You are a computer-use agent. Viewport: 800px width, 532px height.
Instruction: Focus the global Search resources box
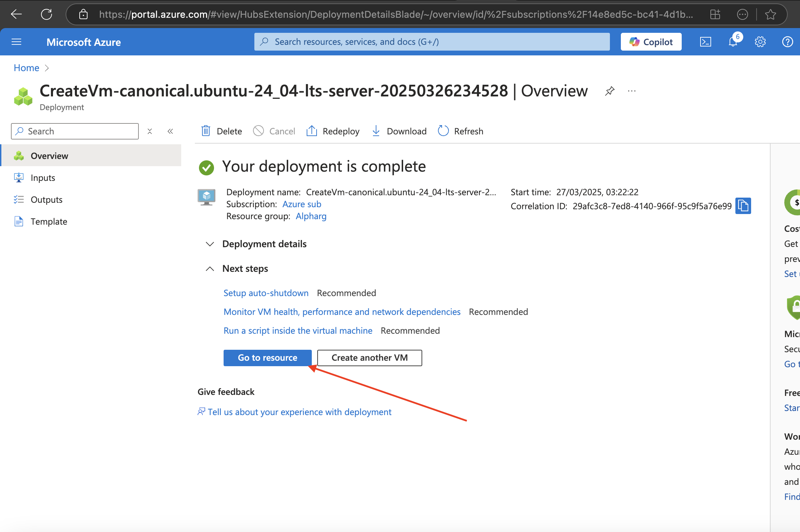point(432,42)
